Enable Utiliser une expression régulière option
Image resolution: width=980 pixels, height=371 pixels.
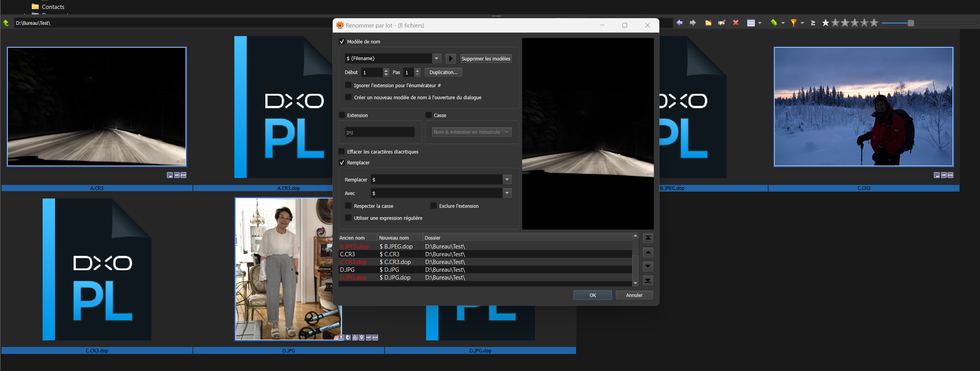(348, 218)
